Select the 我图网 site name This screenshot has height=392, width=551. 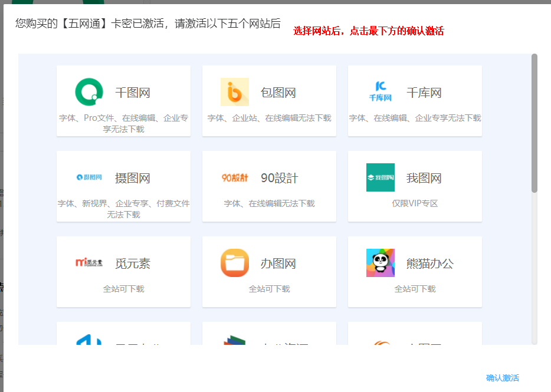click(424, 178)
